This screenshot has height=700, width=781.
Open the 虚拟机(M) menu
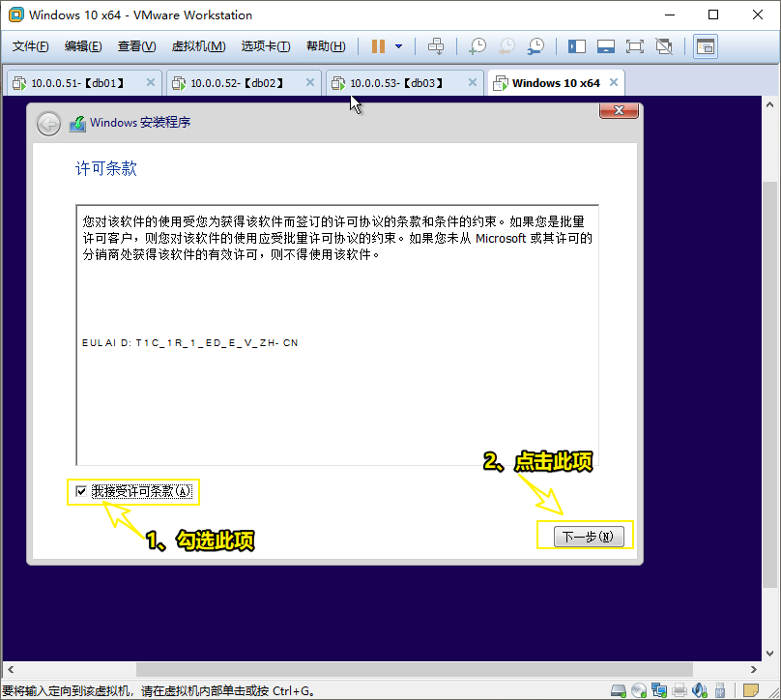[198, 46]
